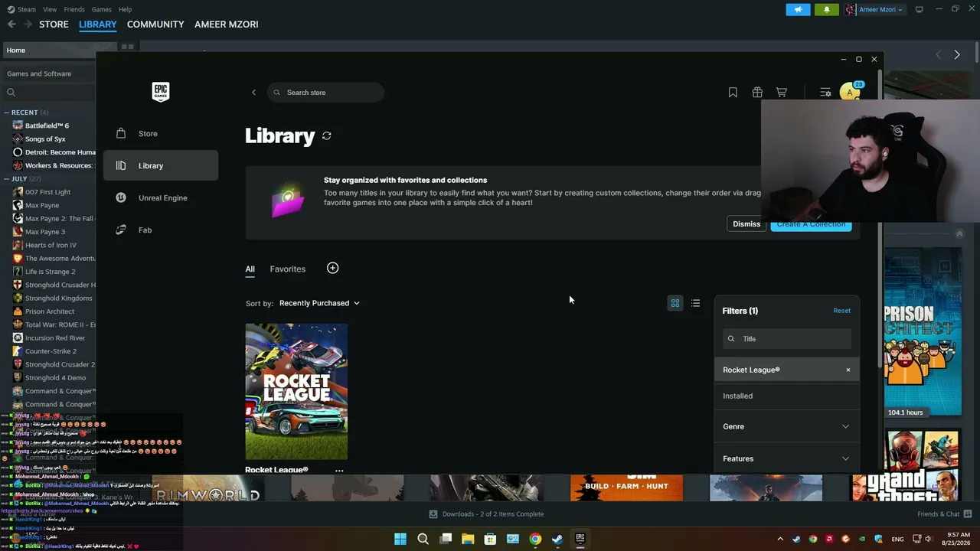Switch to grid view in Epic Library
Image resolution: width=980 pixels, height=551 pixels.
point(675,303)
